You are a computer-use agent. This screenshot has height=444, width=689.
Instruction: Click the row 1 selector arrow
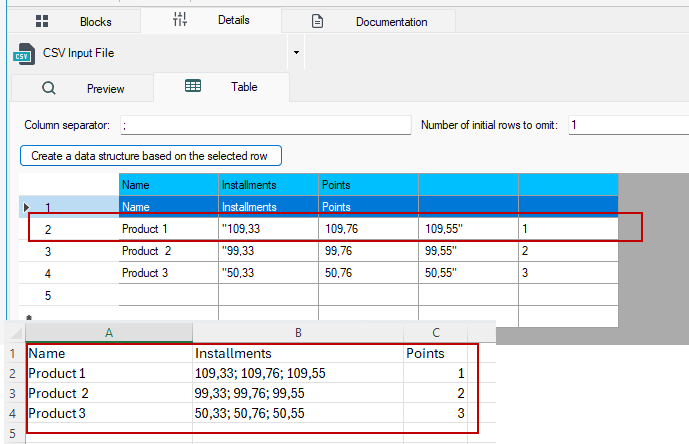26,207
